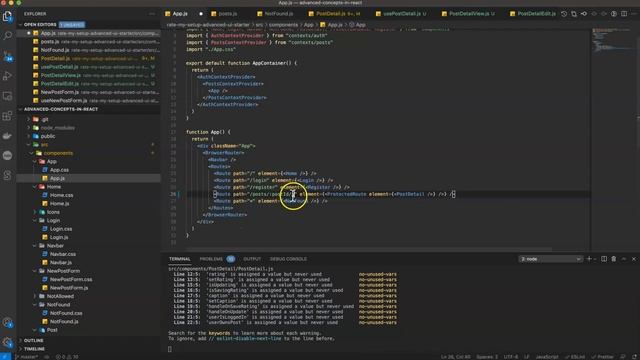Image resolution: width=640 pixels, height=360 pixels.
Task: Open the Extensions view icon
Action: (7, 116)
